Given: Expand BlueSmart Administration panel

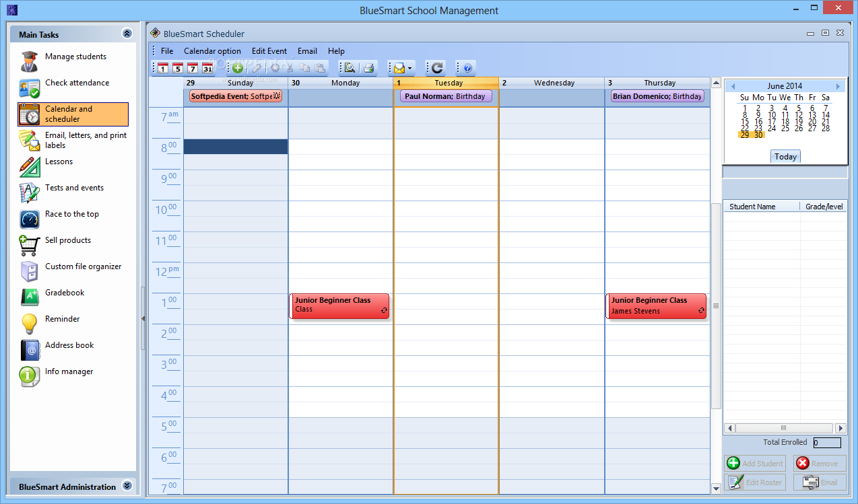Looking at the screenshot, I should coord(127,487).
